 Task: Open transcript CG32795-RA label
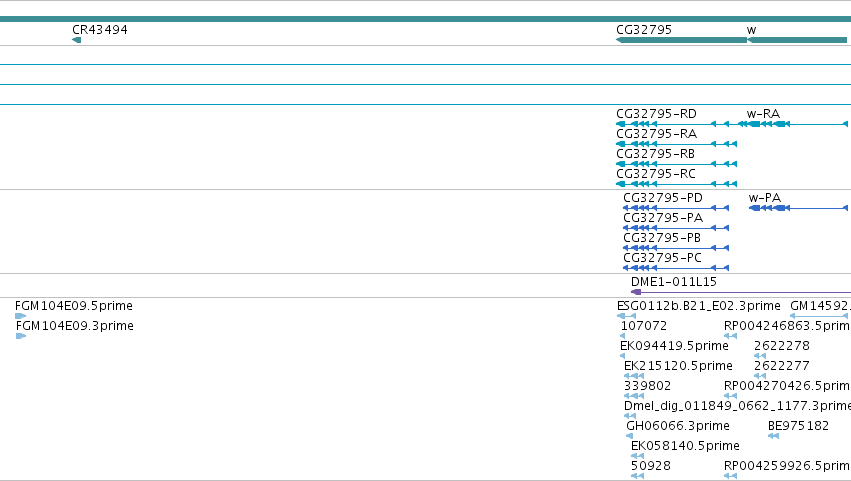tap(657, 134)
